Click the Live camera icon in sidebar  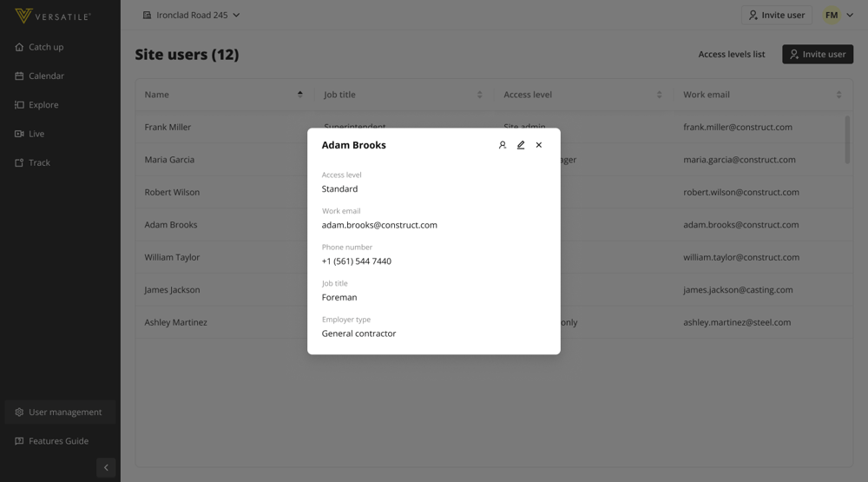click(19, 134)
